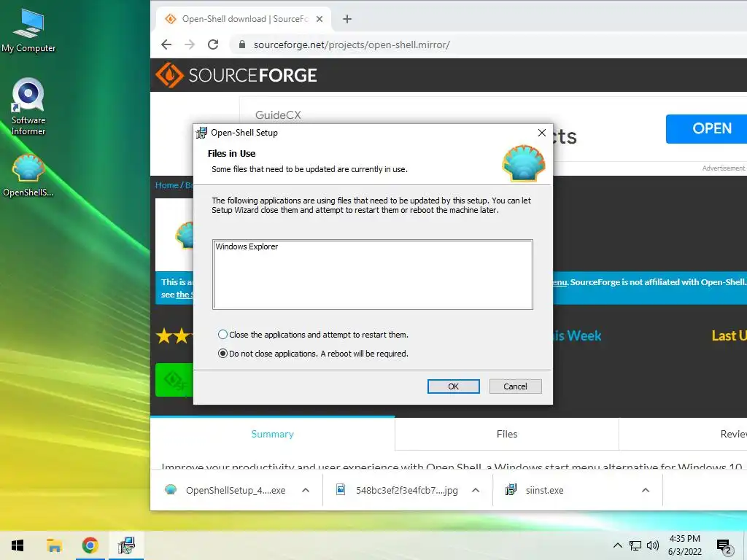Viewport: 747px width, 560px height.
Task: Switch to the Summary tab
Action: (x=273, y=434)
